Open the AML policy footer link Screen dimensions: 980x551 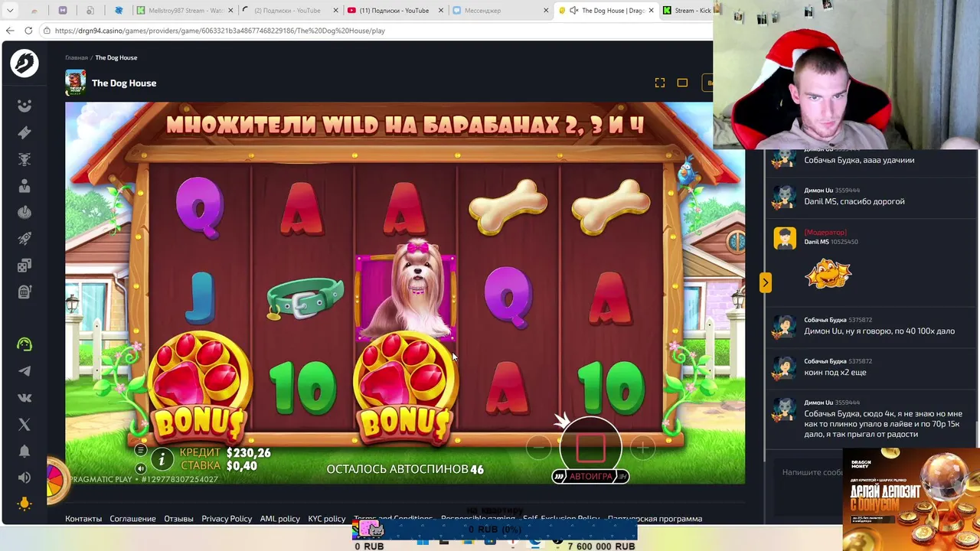coord(279,518)
